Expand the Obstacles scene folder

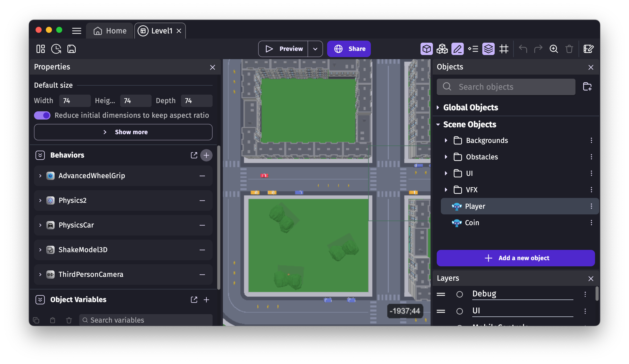point(446,157)
